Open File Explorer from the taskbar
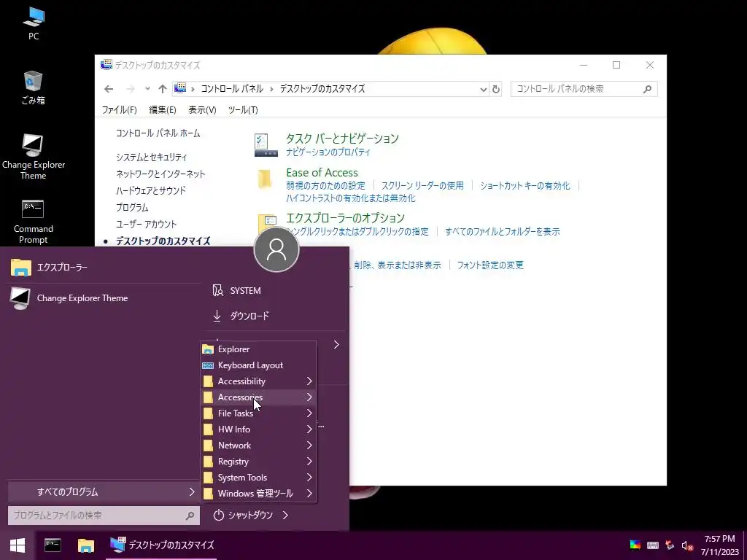 [x=86, y=545]
